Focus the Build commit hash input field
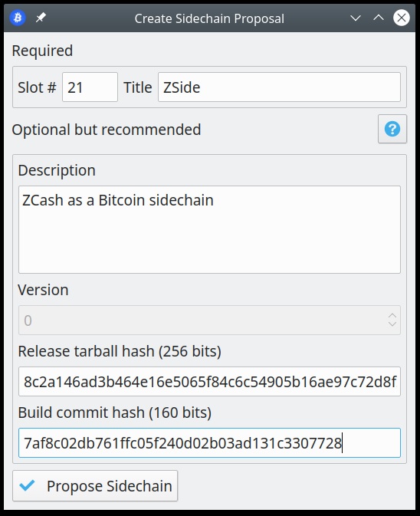The height and width of the screenshot is (516, 420). coord(209,442)
